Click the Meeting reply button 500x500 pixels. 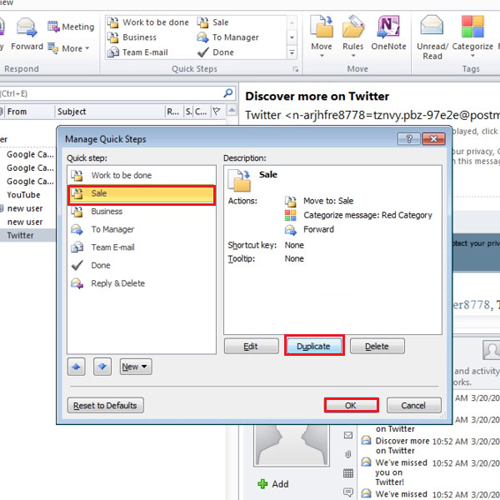tap(71, 27)
